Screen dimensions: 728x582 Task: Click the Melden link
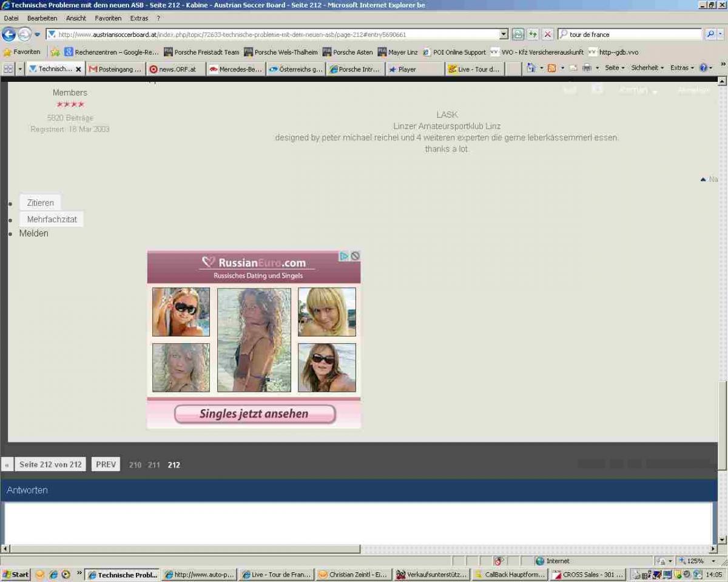(x=33, y=233)
